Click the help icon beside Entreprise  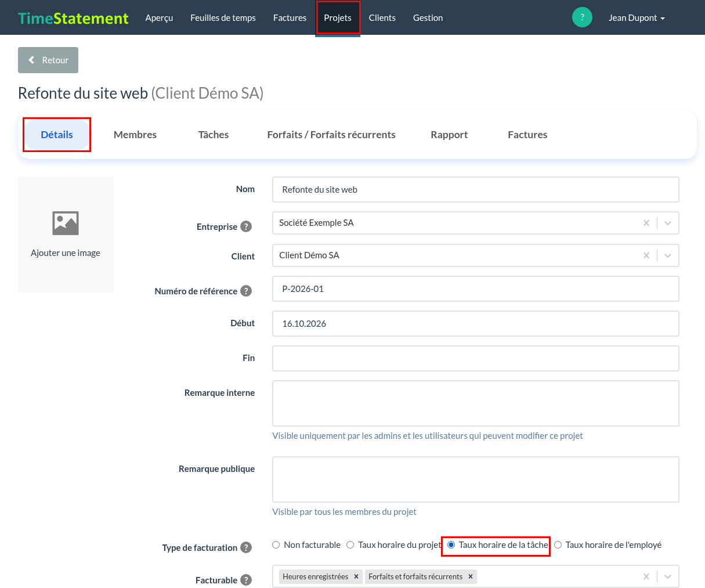tap(246, 226)
